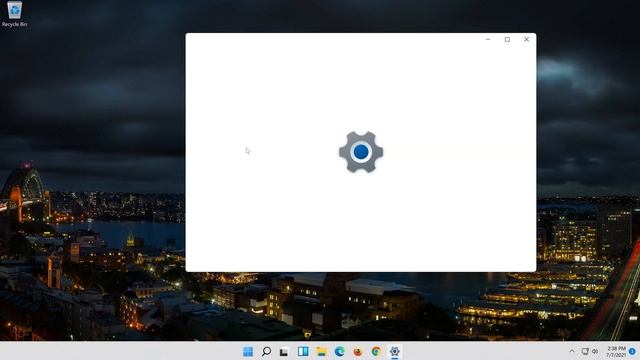Open network status in system tray

(x=585, y=351)
